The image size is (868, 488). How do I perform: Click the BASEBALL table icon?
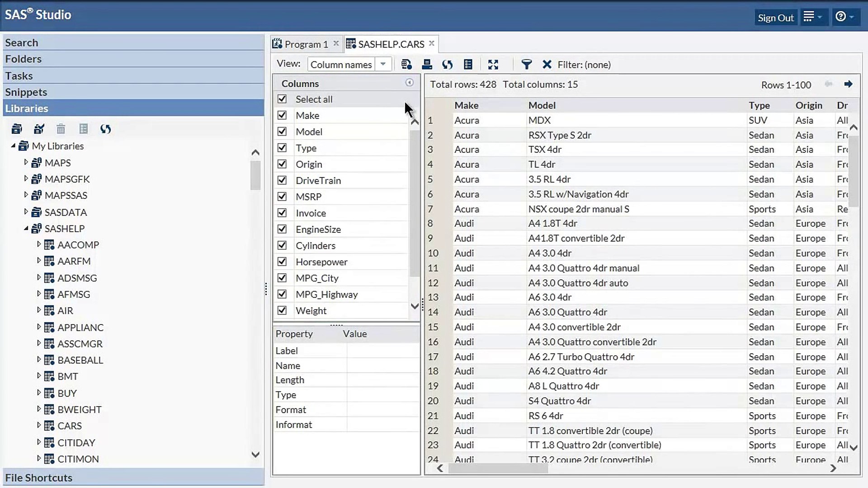(x=49, y=360)
